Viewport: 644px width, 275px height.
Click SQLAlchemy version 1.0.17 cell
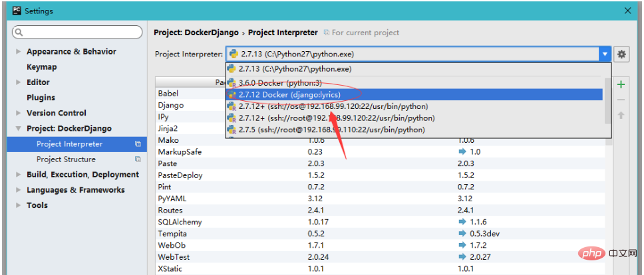pyautogui.click(x=318, y=222)
